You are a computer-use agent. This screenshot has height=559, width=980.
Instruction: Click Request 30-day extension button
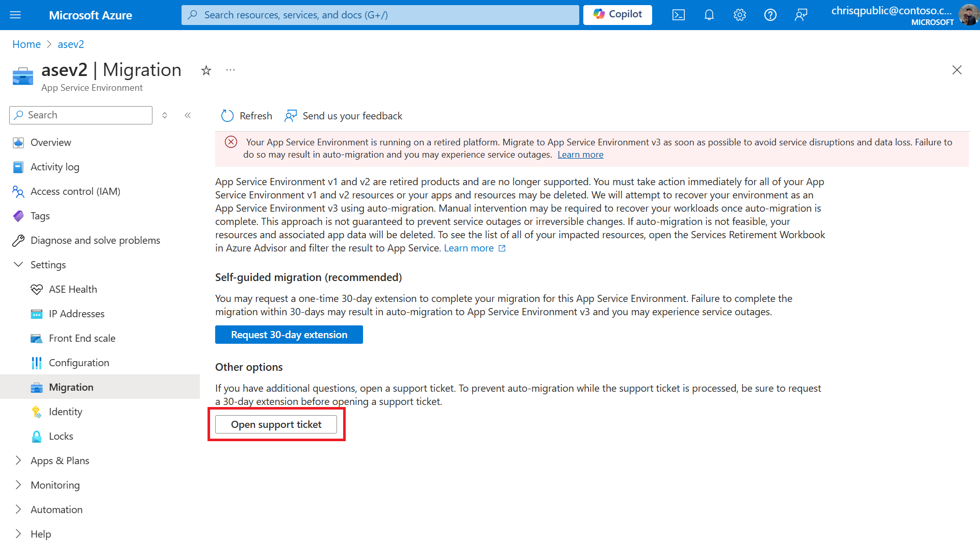(x=289, y=335)
